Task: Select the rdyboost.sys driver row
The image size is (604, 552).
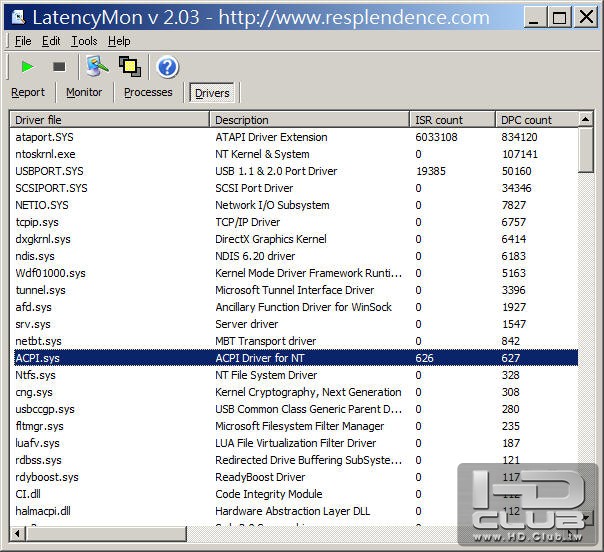Action: pos(296,477)
